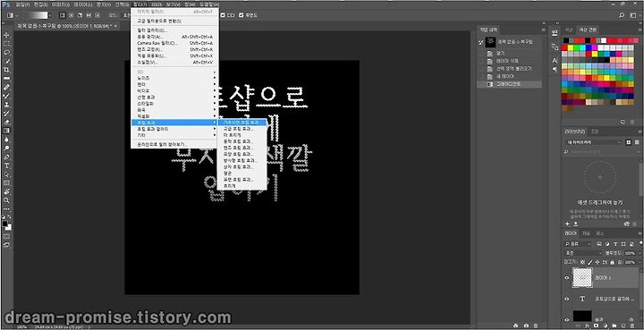Select the Eraser tool

point(6,122)
